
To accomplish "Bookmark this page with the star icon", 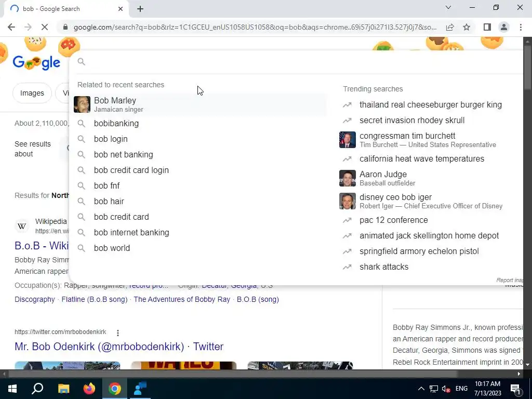I will (467, 27).
